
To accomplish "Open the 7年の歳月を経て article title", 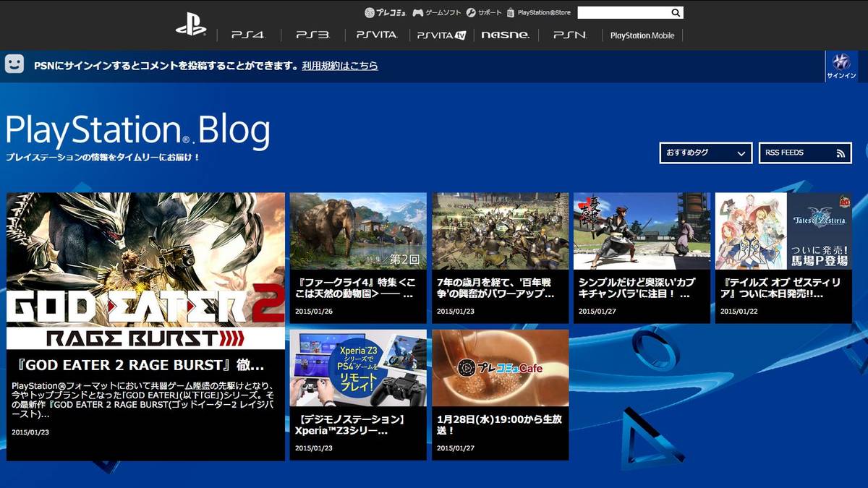I will click(x=496, y=288).
